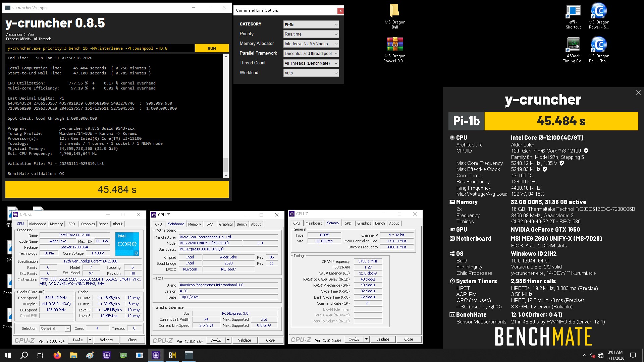
Task: Click Validate in Mainboard window
Action: pyautogui.click(x=245, y=340)
